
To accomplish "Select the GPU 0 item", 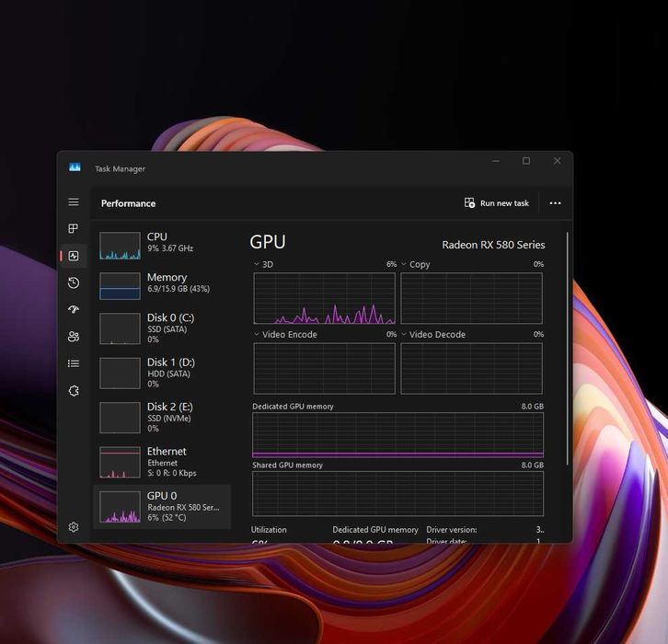I will point(162,507).
